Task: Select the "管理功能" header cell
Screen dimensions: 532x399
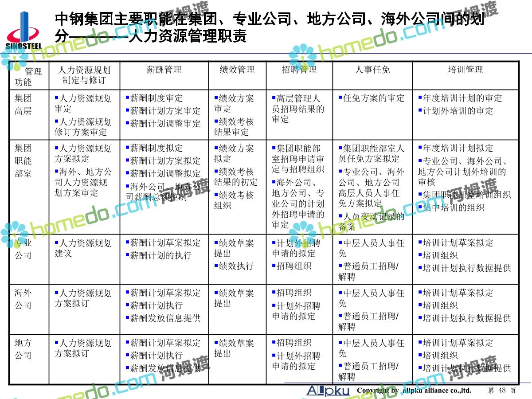Action: [29, 76]
